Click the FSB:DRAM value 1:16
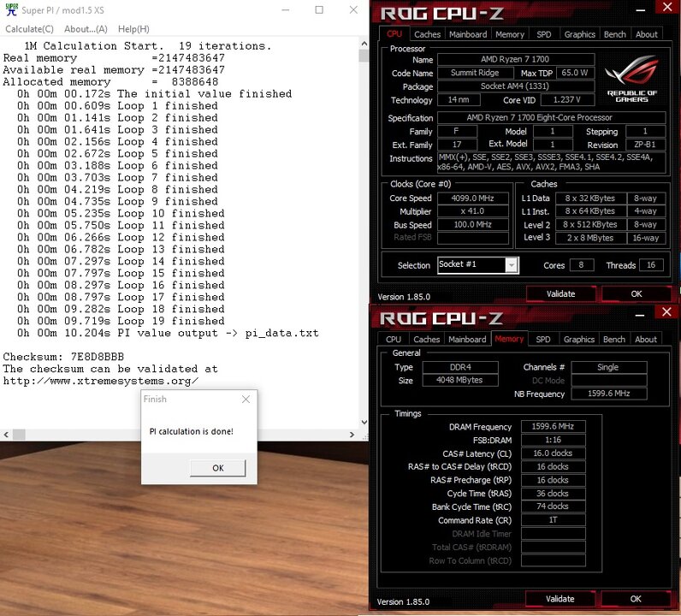The image size is (681, 616). 553,440
